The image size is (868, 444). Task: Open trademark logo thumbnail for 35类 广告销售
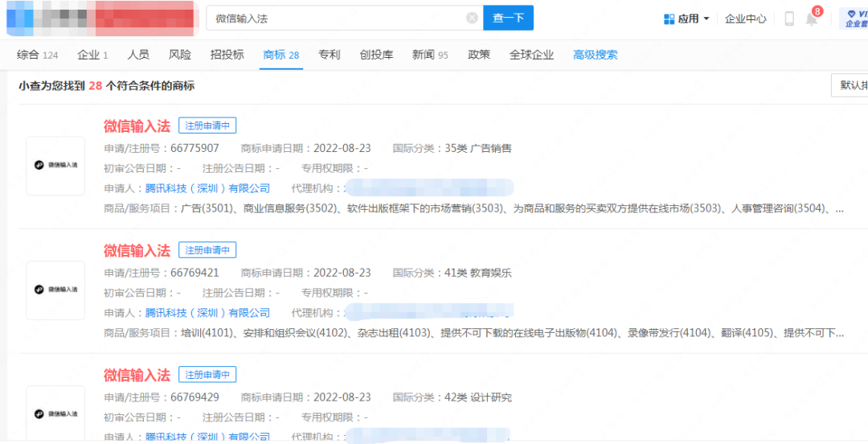point(55,166)
